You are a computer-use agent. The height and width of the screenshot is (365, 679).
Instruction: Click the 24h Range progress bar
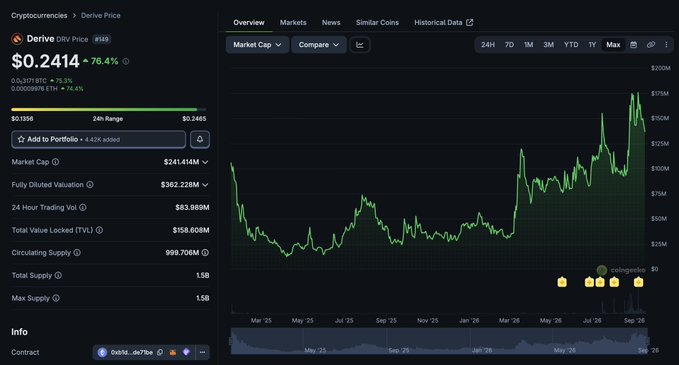(109, 110)
